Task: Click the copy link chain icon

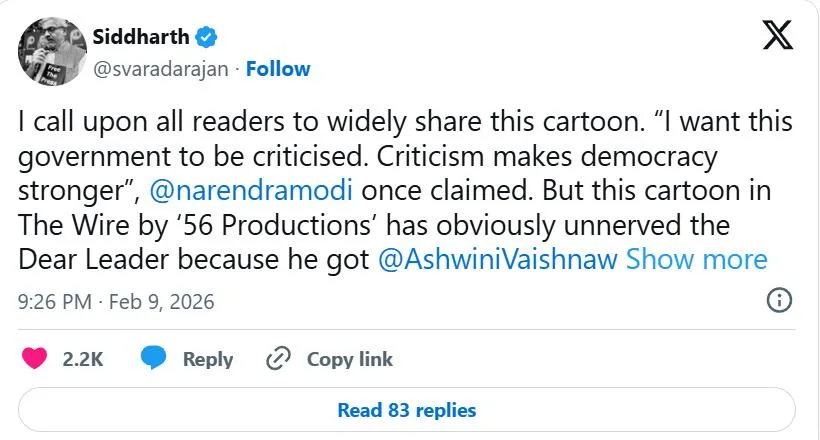Action: (x=277, y=359)
